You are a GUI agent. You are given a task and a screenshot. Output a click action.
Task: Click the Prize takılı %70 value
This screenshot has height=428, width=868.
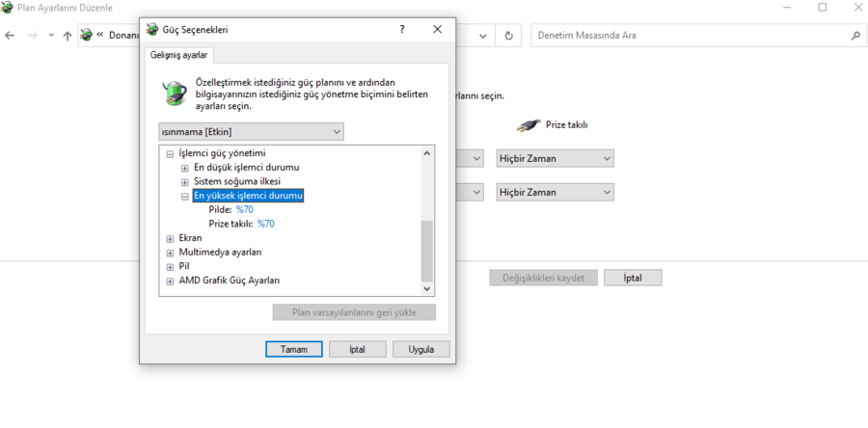(266, 224)
